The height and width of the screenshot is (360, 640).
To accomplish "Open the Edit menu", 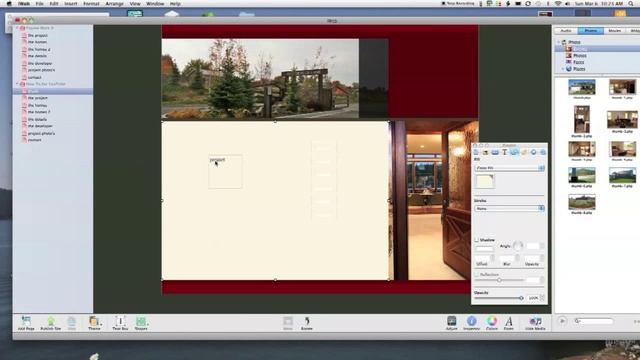I will pyautogui.click(x=53, y=4).
